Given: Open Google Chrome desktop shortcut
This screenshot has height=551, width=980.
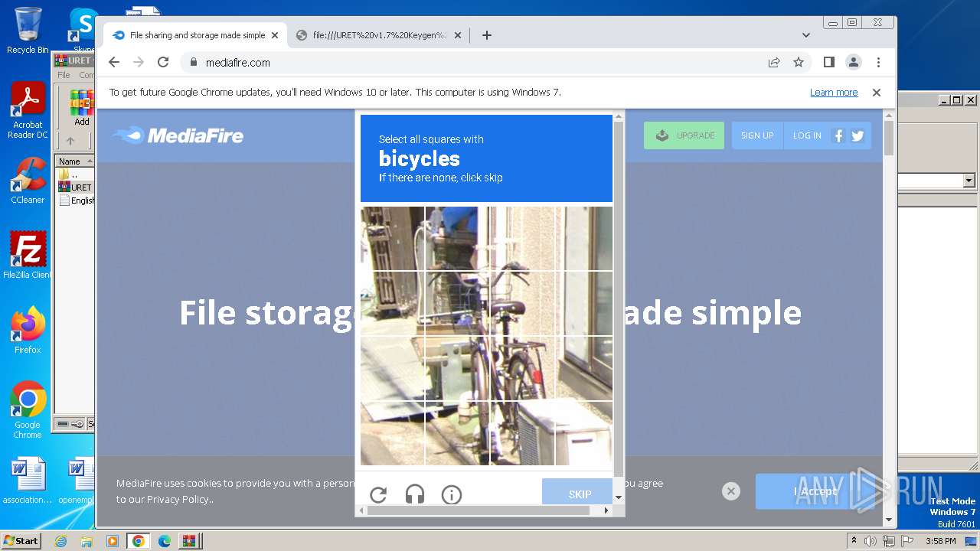Looking at the screenshot, I should click(28, 409).
